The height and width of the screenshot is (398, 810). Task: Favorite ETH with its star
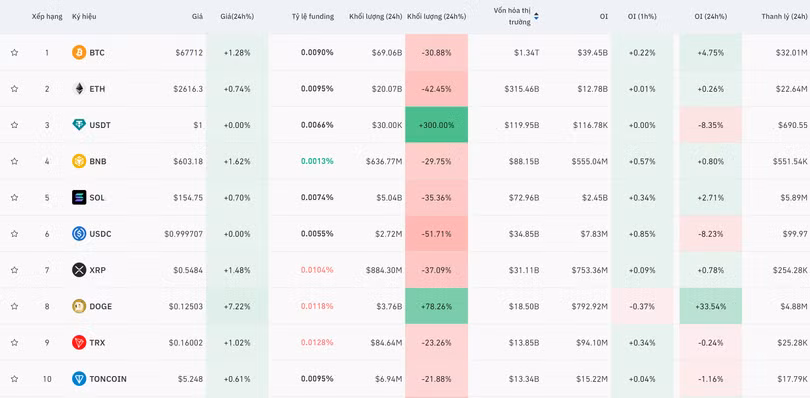tap(14, 89)
